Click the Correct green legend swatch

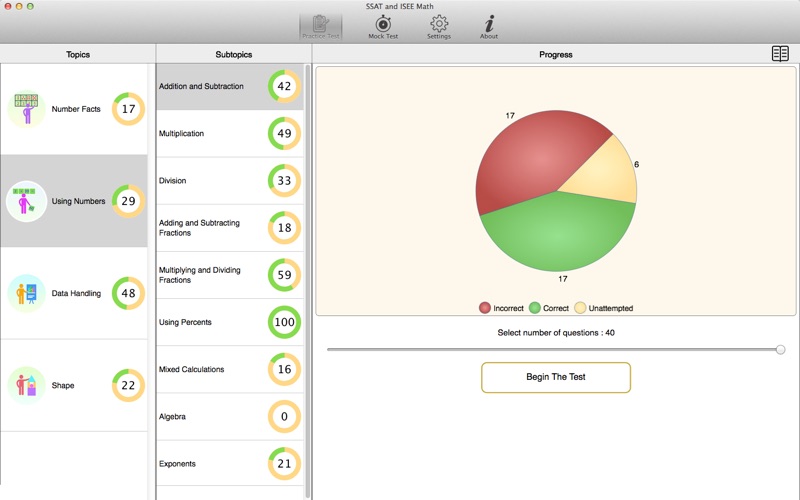coord(535,308)
